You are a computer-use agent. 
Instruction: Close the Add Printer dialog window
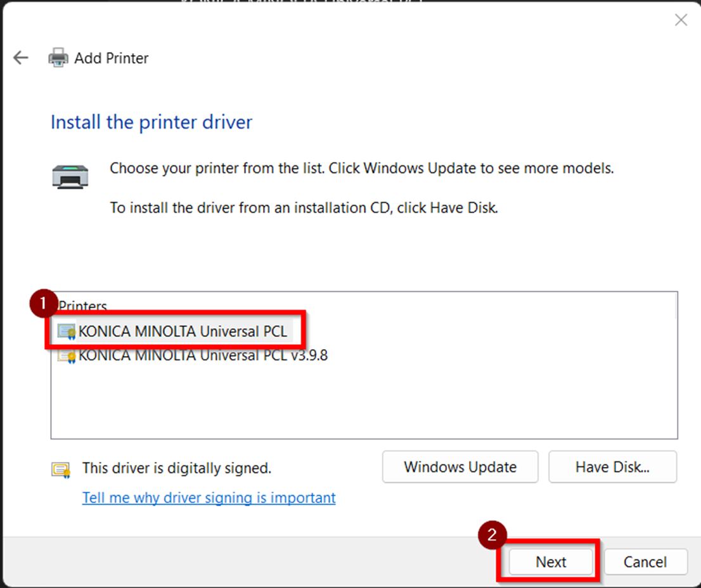point(681,20)
